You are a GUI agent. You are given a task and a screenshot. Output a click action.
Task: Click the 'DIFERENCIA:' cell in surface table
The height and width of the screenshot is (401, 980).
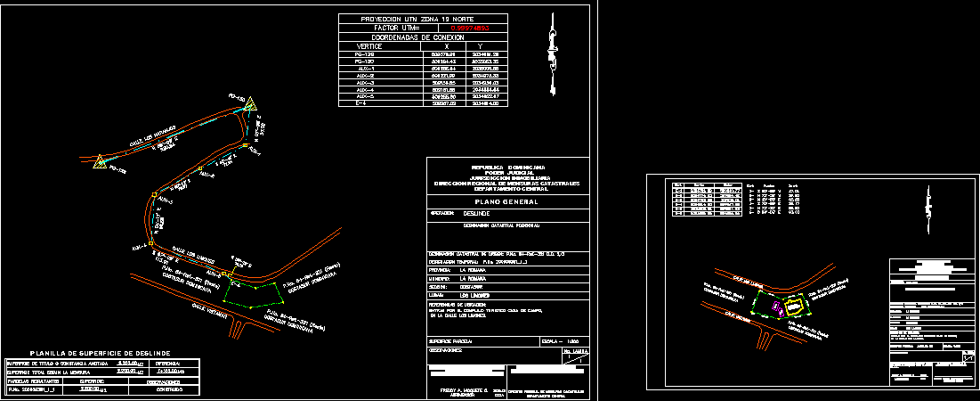click(175, 363)
